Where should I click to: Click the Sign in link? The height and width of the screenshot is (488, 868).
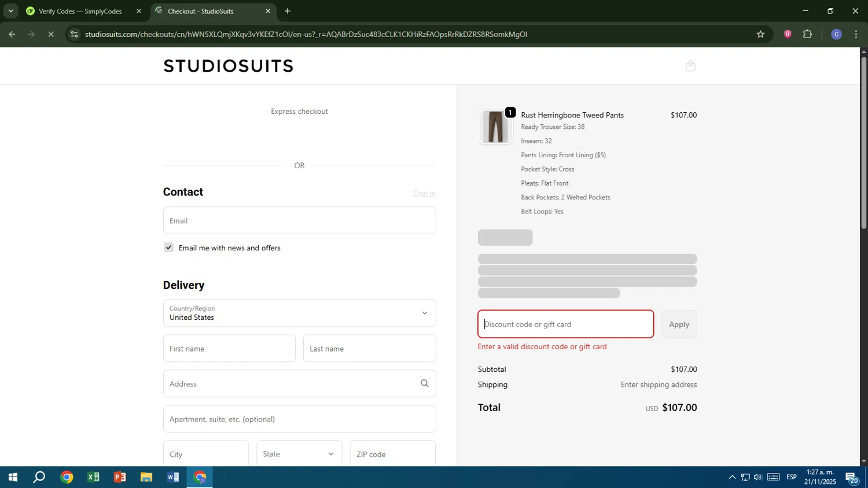click(424, 194)
